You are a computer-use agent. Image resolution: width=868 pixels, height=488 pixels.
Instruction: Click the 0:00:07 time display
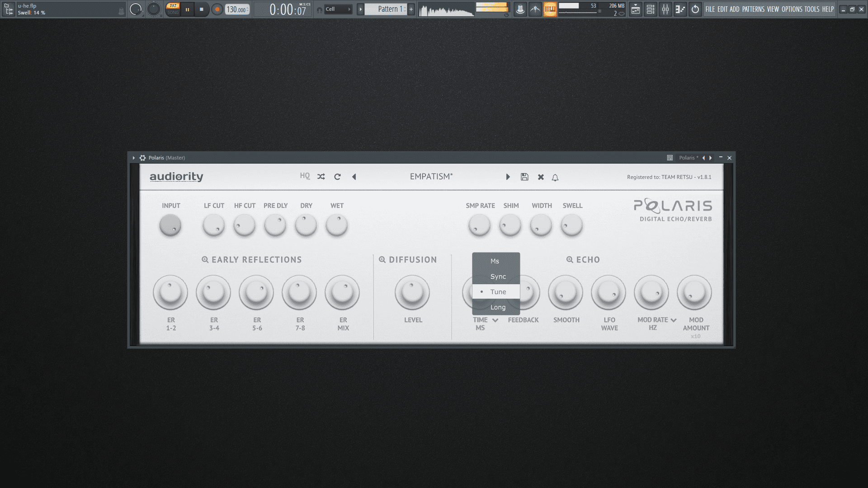click(288, 9)
